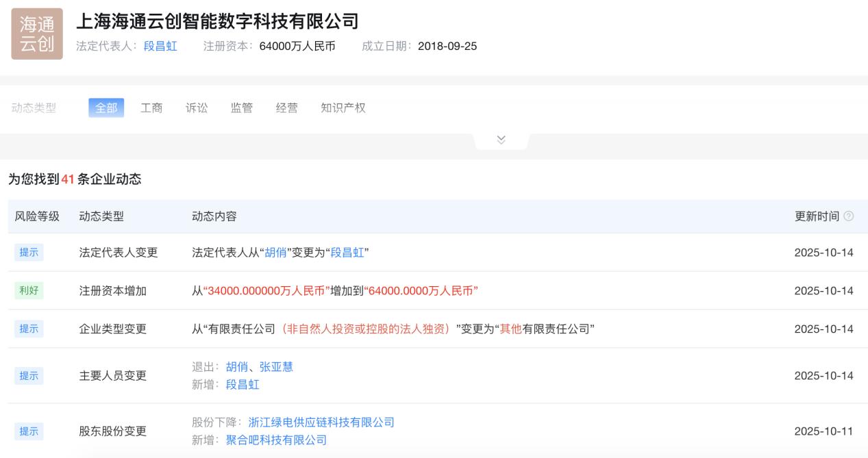Screen dimensions: 868x458
Task: Click 提示 tag in 企业类型变更 row
Action: (29, 329)
